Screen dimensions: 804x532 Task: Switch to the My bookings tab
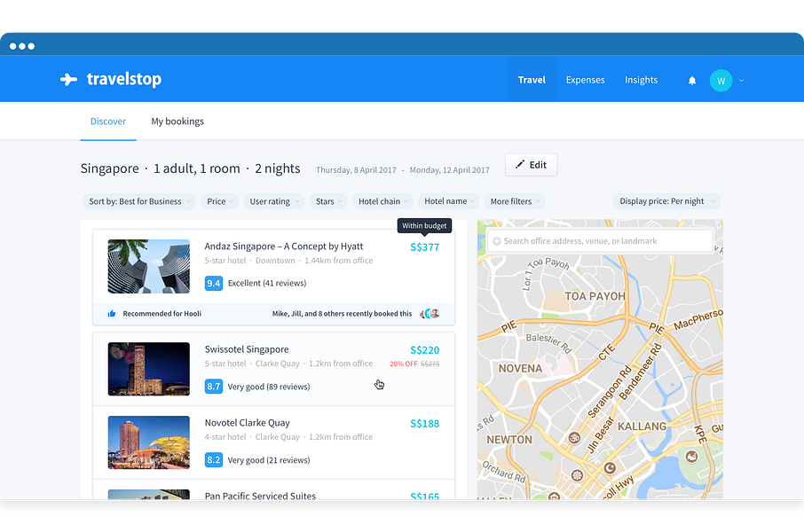click(x=177, y=121)
